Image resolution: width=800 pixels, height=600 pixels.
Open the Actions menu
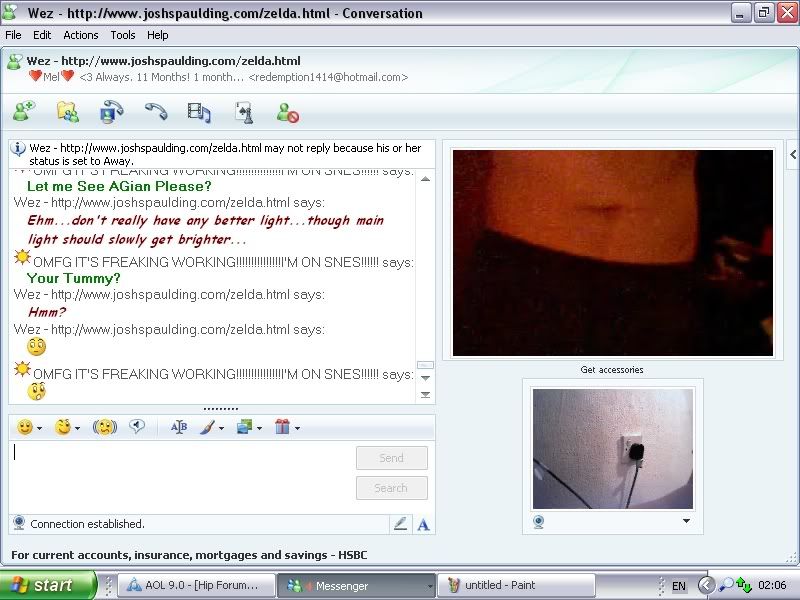tap(81, 35)
